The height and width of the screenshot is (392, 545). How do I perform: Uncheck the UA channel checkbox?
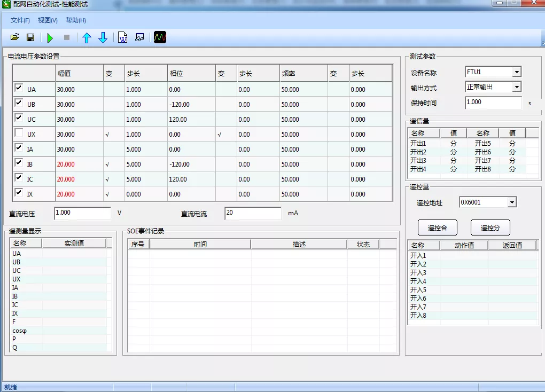tap(19, 89)
